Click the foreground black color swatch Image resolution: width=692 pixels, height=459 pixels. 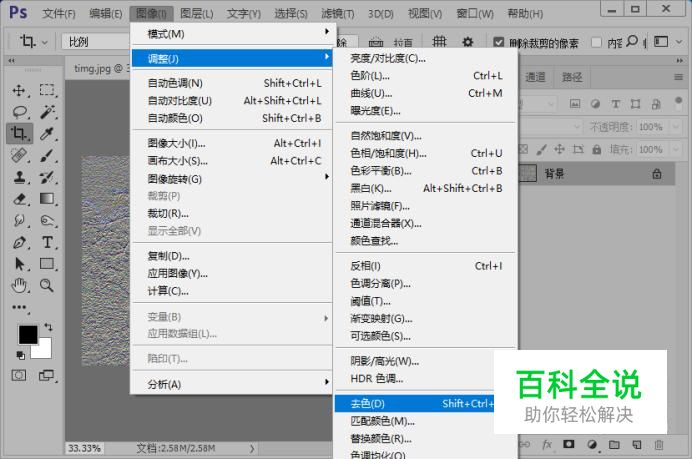28,334
